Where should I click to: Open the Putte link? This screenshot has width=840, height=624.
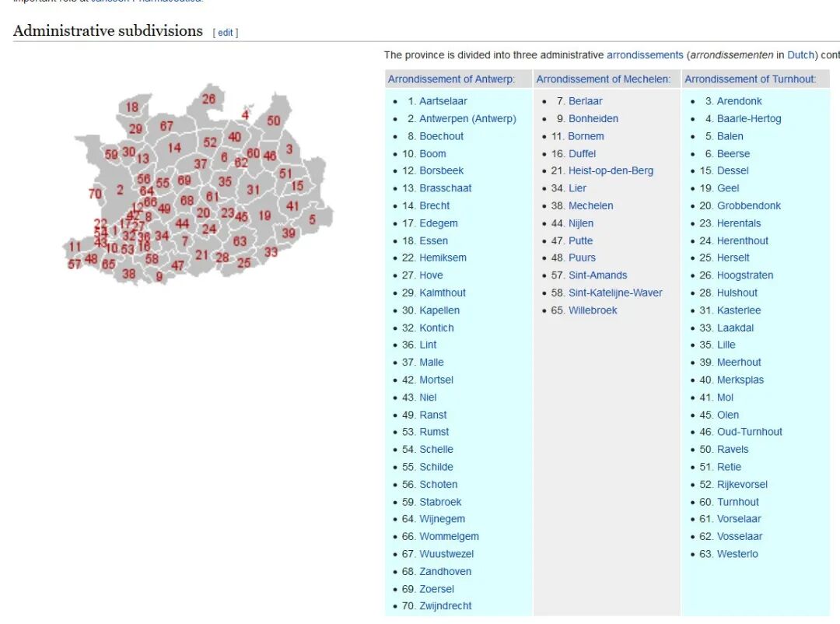point(580,241)
